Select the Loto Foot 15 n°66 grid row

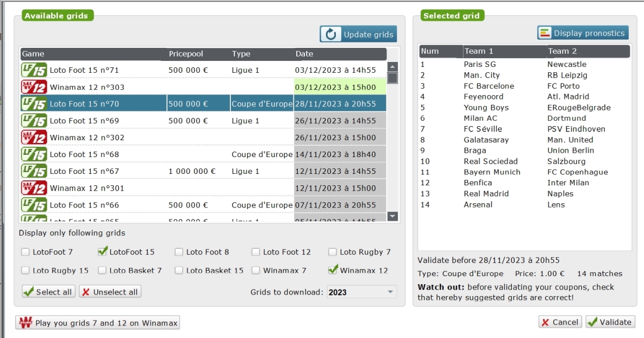coord(203,204)
